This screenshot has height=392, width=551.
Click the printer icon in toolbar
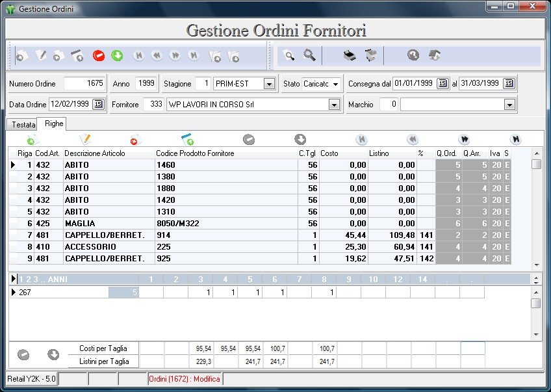[x=350, y=56]
